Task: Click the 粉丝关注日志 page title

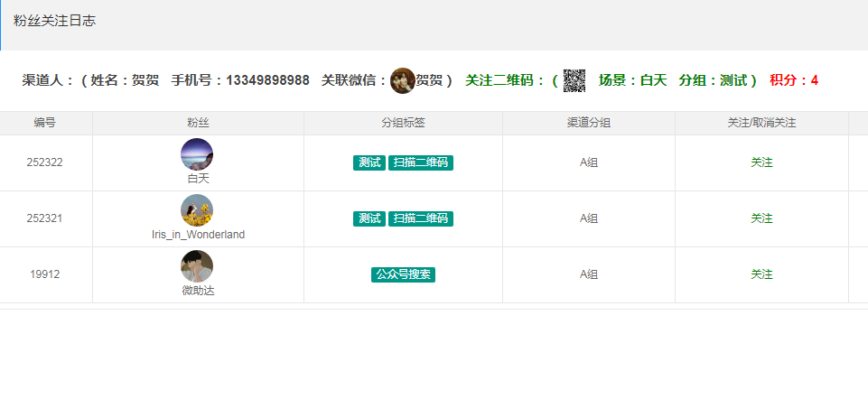Action: tap(54, 21)
